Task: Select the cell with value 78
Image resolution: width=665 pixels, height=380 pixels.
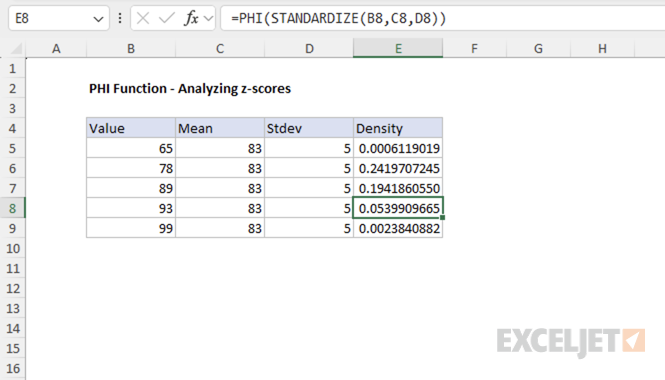Action: [131, 168]
